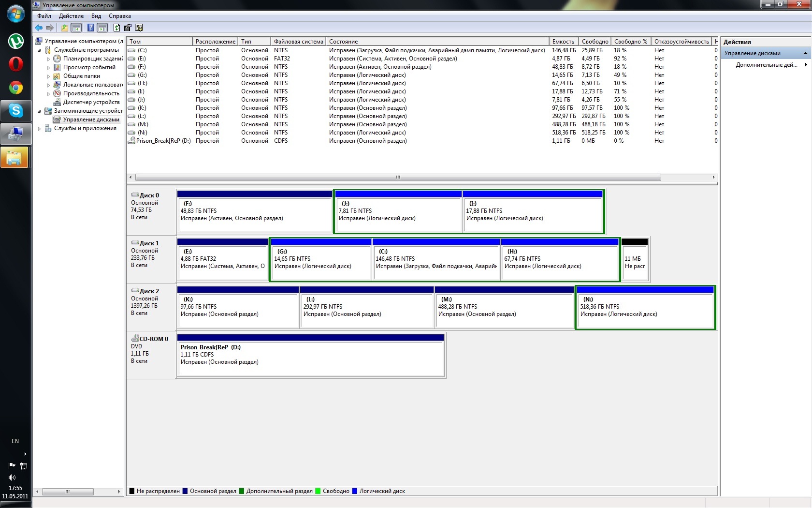Open uTorrent from the taskbar
The width and height of the screenshot is (812, 508).
click(x=16, y=41)
